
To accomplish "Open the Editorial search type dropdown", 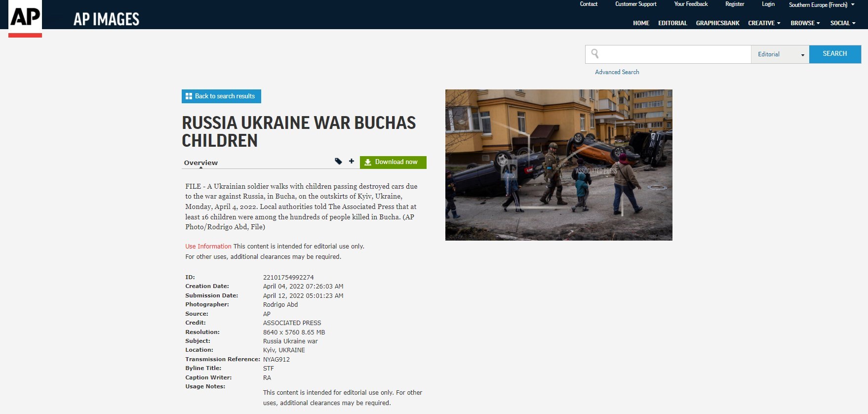I will pyautogui.click(x=780, y=54).
